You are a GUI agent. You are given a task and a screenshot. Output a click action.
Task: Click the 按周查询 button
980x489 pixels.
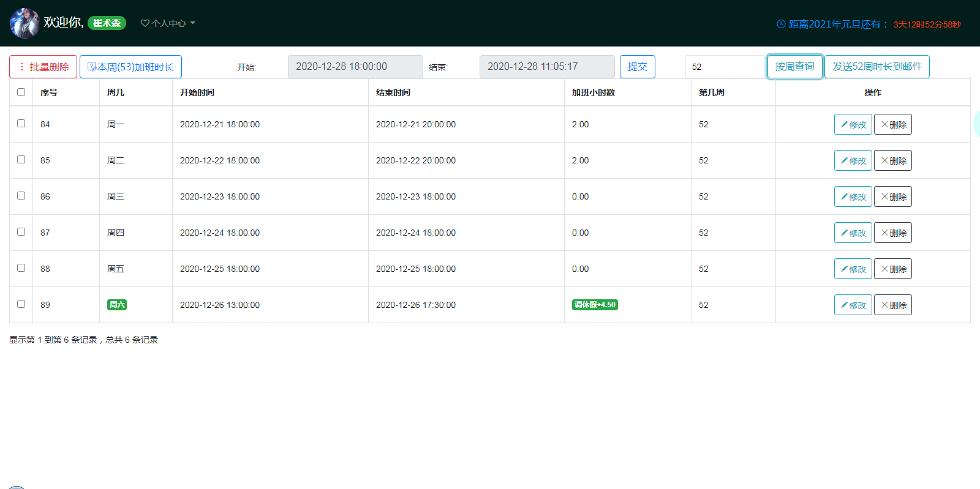coord(794,67)
